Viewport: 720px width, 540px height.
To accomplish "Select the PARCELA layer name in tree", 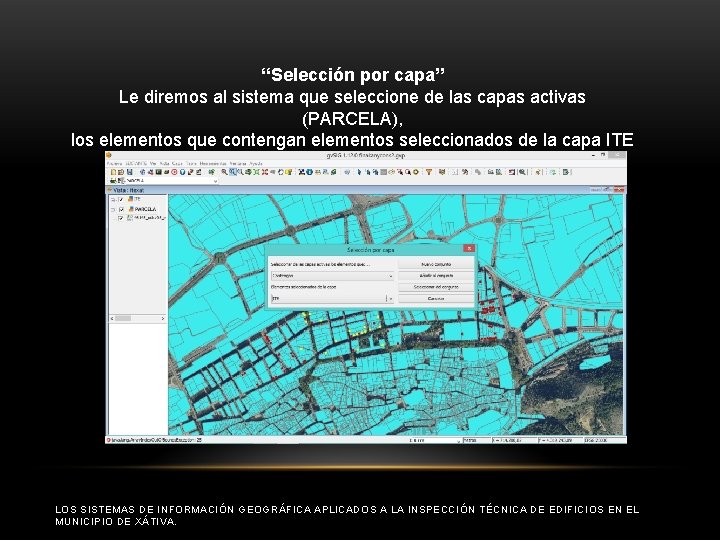I will (145, 209).
